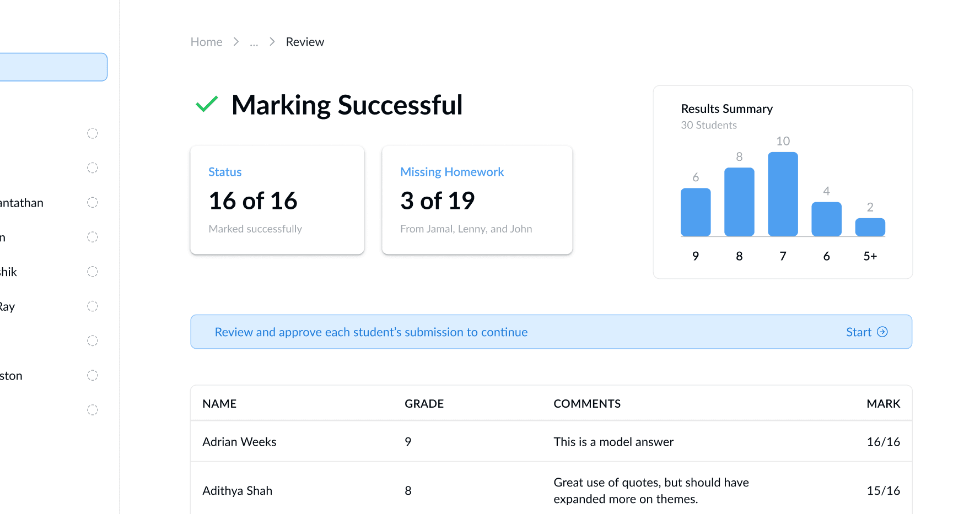This screenshot has height=514, width=980.
Task: Click the chevron just before Review breadcrumb
Action: [272, 42]
